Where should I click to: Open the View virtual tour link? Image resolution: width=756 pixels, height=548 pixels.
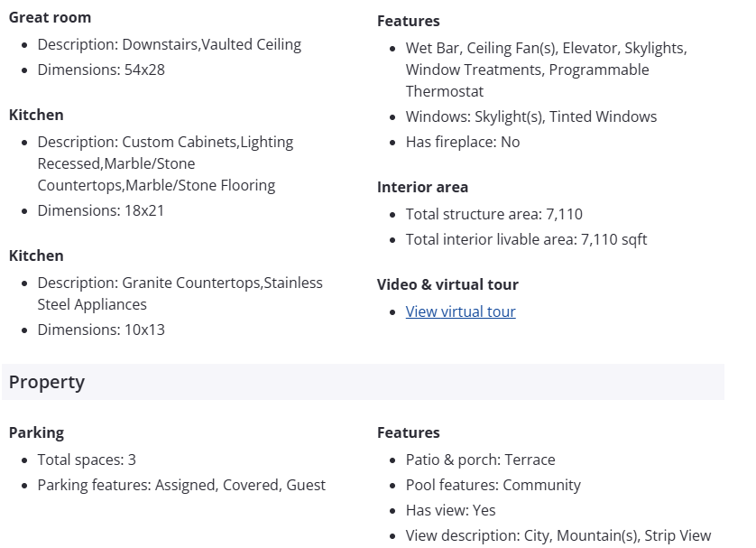pyautogui.click(x=460, y=311)
